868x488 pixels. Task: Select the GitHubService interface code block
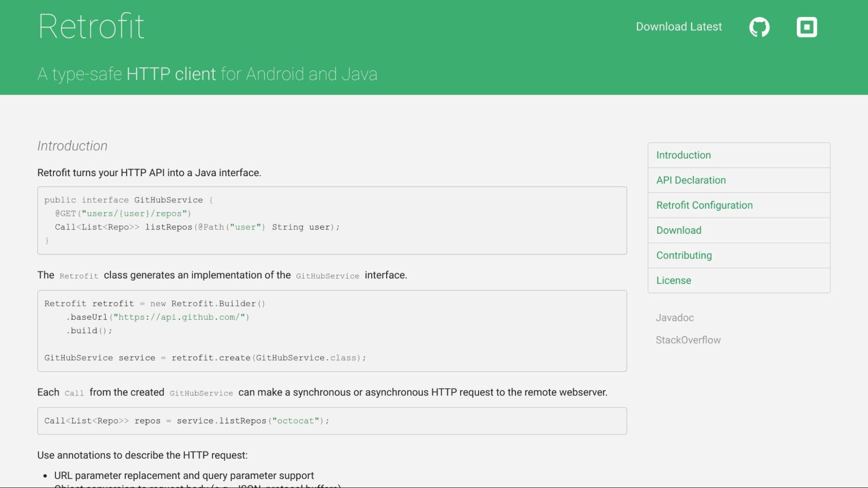coord(332,220)
